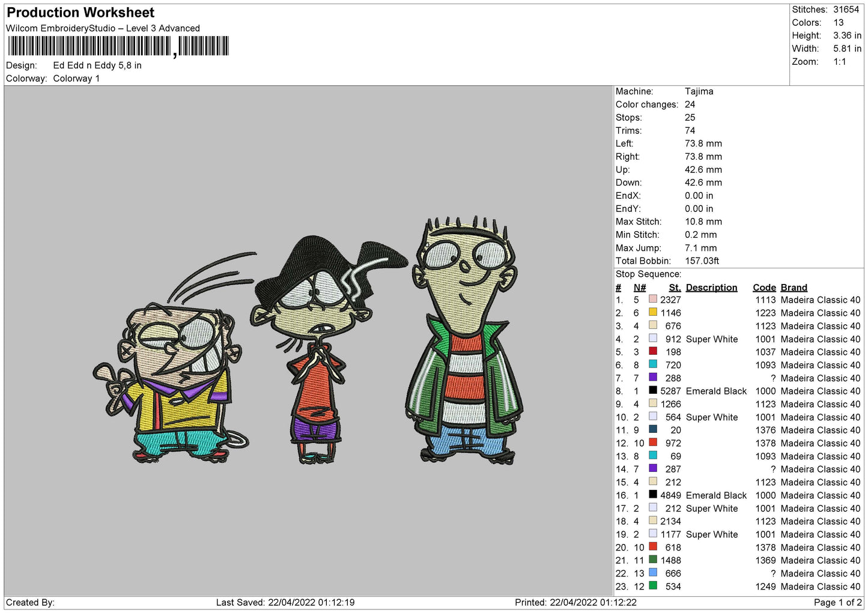Click the Production Worksheet title
The height and width of the screenshot is (613, 868).
click(80, 13)
